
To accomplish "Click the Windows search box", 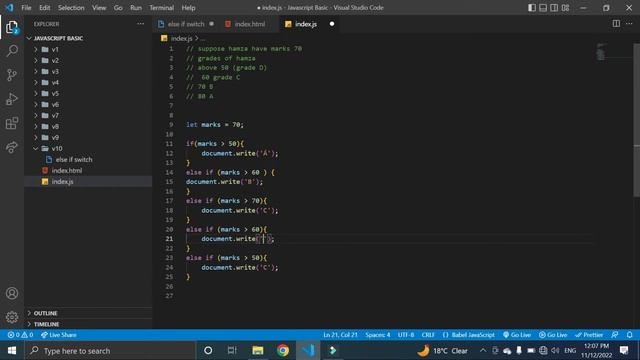I will point(109,351).
